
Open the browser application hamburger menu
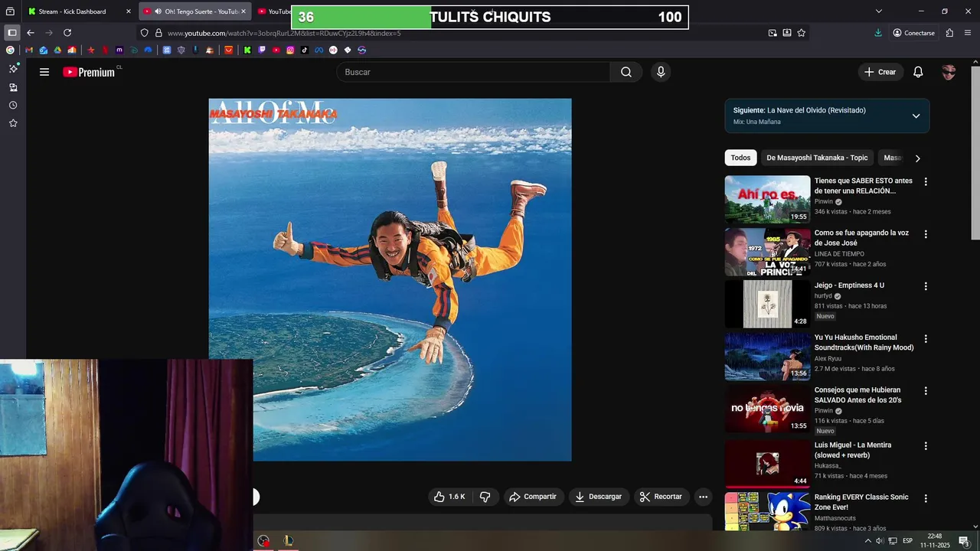click(x=968, y=33)
